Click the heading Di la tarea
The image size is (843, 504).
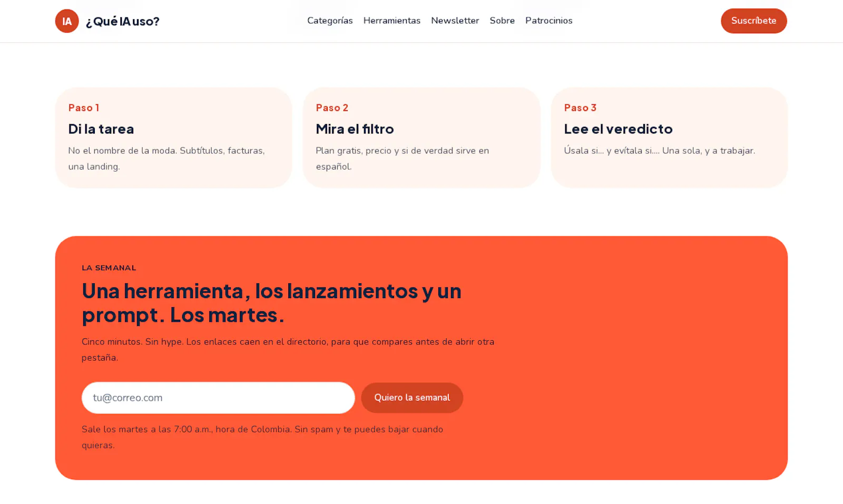pos(101,129)
